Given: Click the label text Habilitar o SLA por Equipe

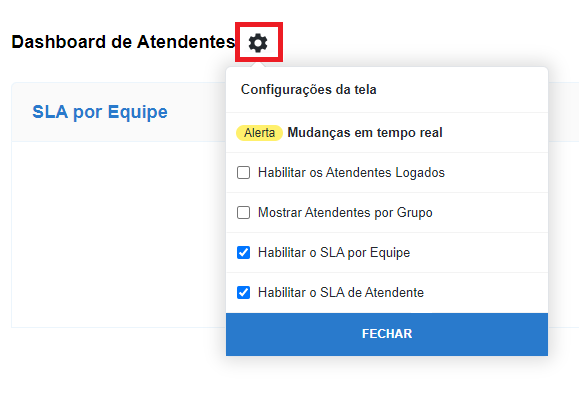Looking at the screenshot, I should 334,253.
